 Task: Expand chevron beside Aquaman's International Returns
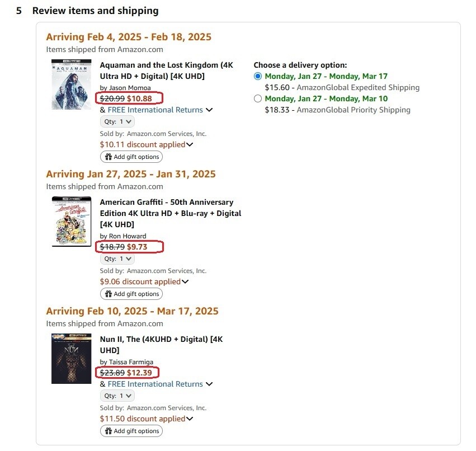[209, 110]
